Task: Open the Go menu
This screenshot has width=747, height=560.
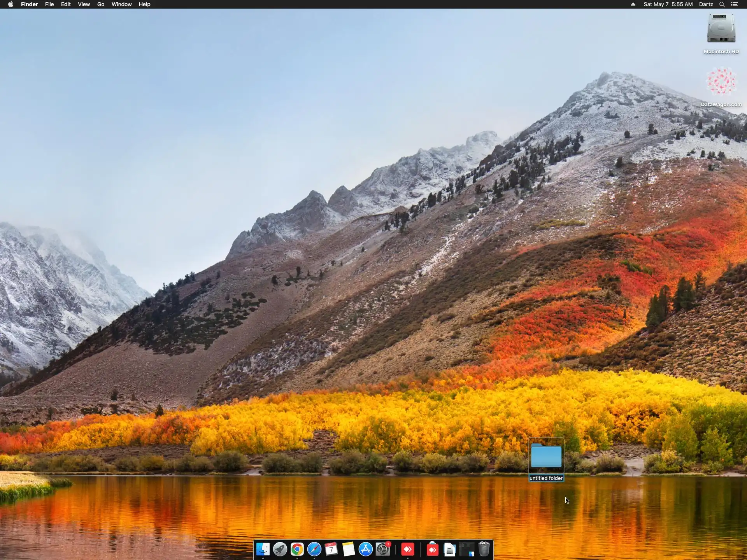Action: (x=101, y=4)
